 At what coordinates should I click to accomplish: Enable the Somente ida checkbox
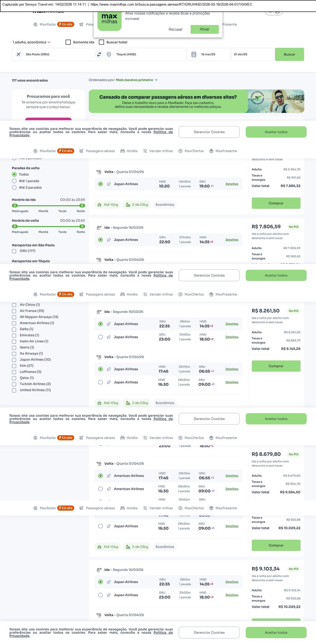pyautogui.click(x=68, y=42)
